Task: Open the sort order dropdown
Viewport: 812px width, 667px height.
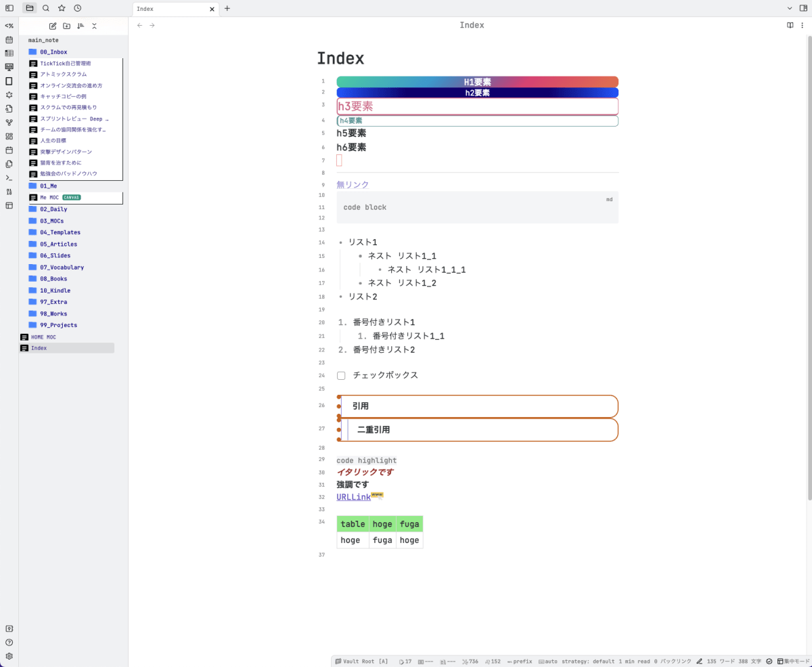Action: click(x=81, y=26)
